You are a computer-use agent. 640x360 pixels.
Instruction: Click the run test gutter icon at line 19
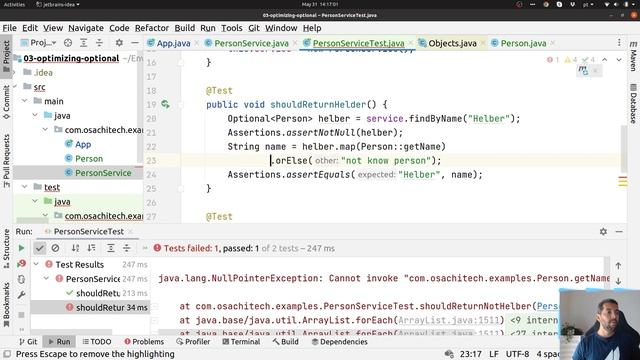(x=165, y=104)
